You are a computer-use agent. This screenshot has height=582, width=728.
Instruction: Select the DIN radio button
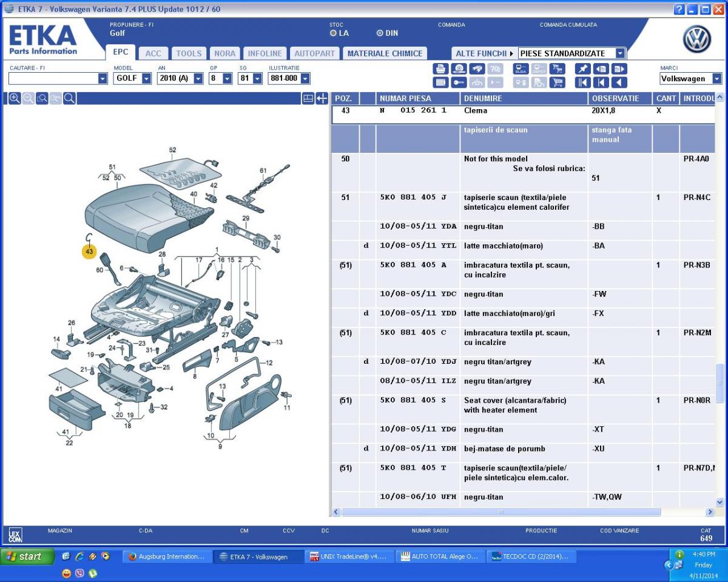(x=380, y=33)
